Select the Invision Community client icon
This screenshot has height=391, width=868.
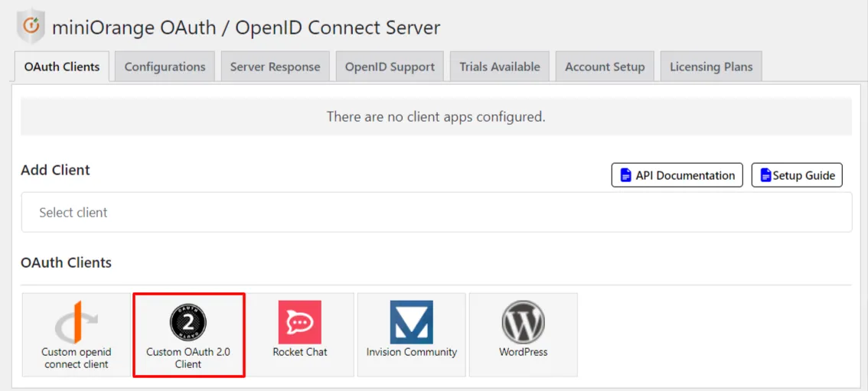coord(412,322)
